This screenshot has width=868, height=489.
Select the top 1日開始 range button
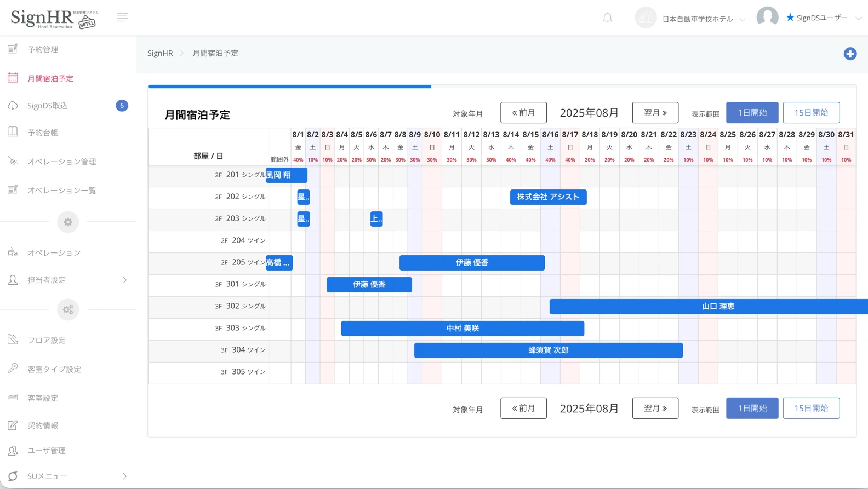click(x=752, y=113)
